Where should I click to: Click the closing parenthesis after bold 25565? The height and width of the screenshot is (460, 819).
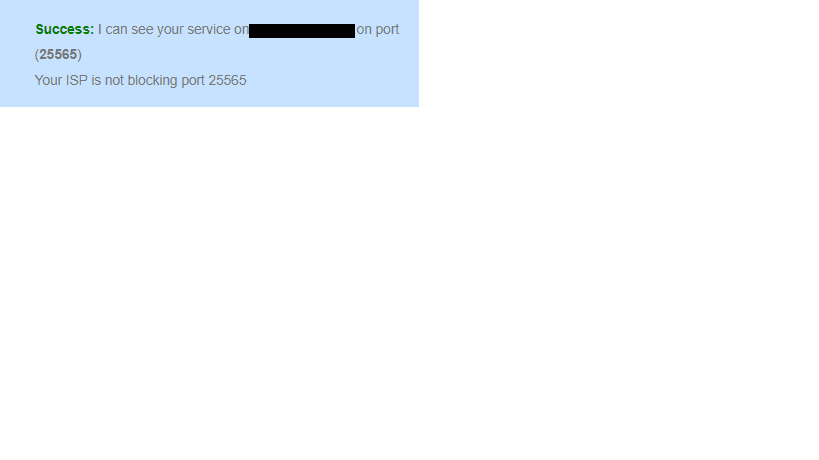[79, 55]
